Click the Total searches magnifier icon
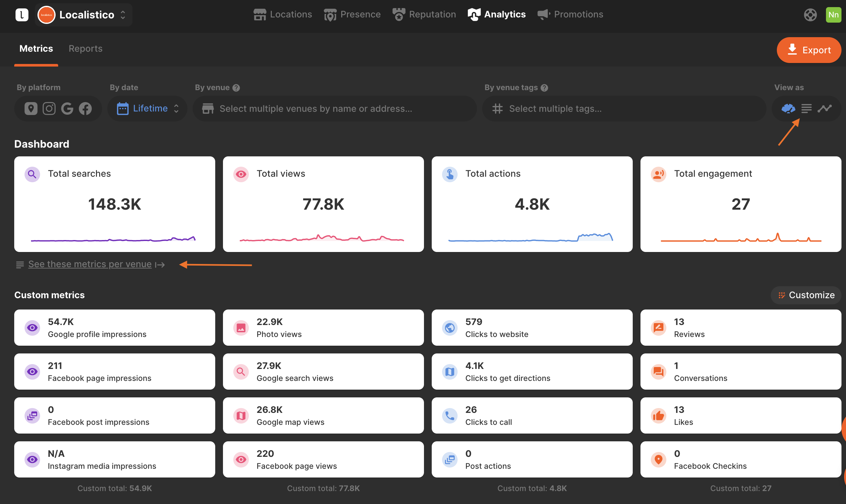Viewport: 846px width, 504px height. pos(32,174)
